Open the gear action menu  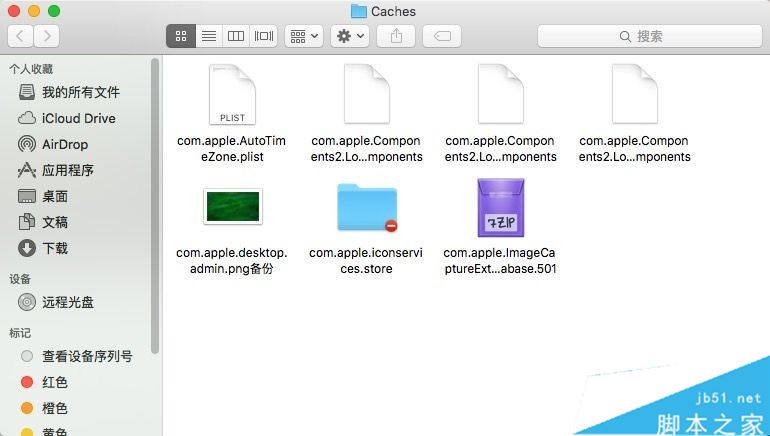(350, 36)
